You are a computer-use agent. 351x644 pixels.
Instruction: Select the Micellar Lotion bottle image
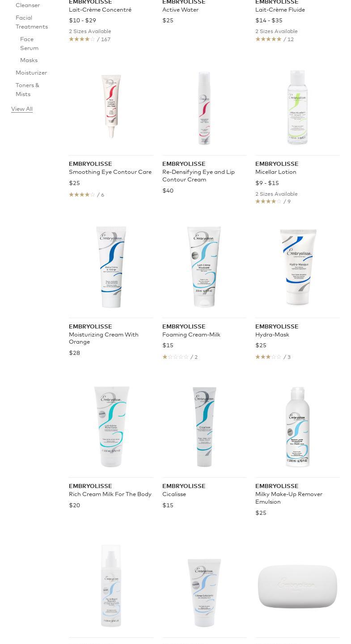(x=297, y=108)
